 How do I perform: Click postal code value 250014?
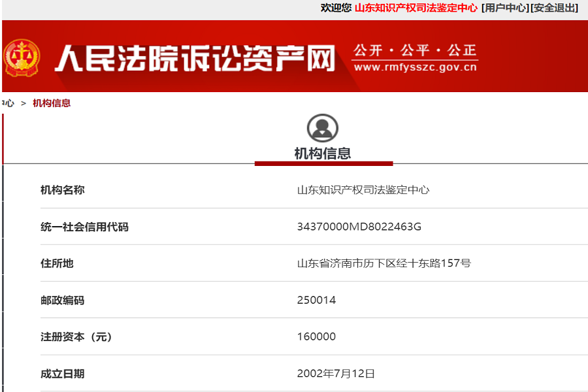(x=316, y=300)
